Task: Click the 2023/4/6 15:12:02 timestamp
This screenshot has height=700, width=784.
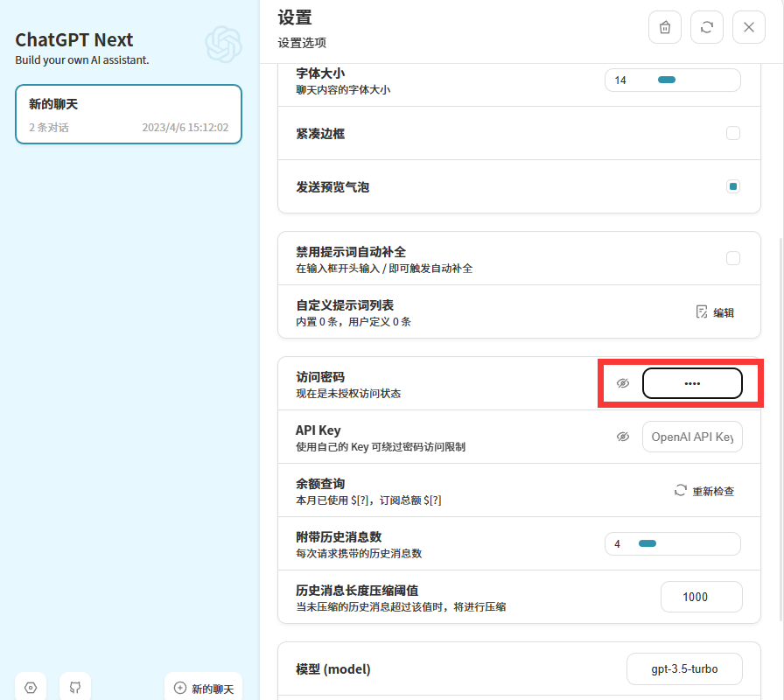Action: (x=185, y=128)
